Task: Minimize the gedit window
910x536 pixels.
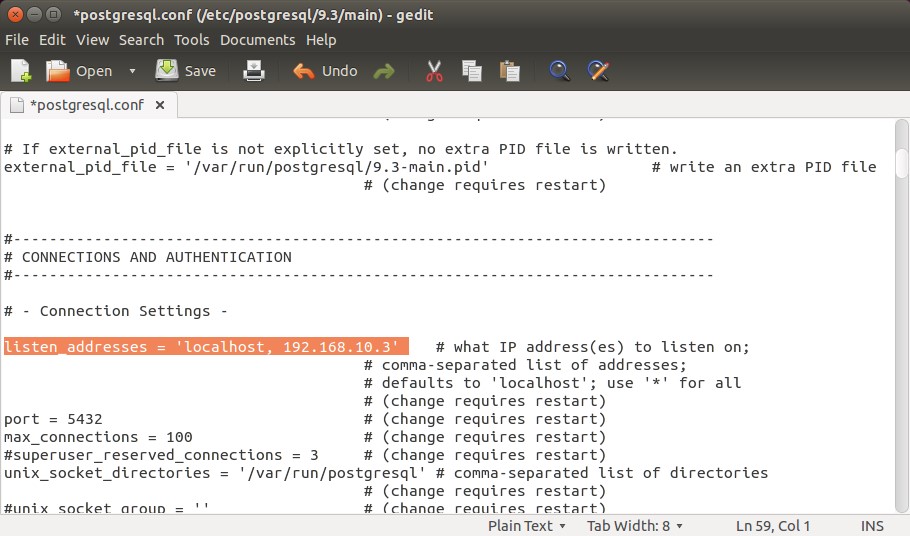Action: tap(34, 15)
